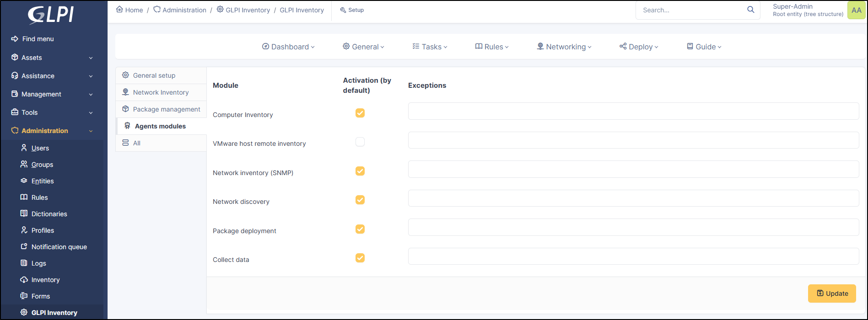Uncheck Collect data activation checkbox

pyautogui.click(x=360, y=258)
